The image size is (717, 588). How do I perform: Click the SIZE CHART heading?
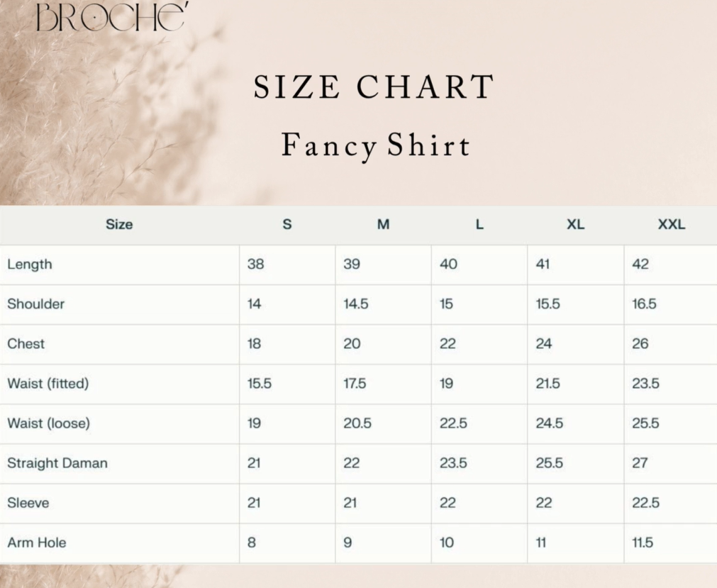374,87
